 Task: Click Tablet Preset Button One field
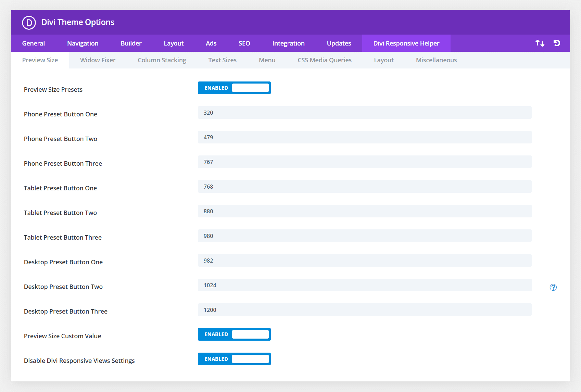(x=365, y=187)
